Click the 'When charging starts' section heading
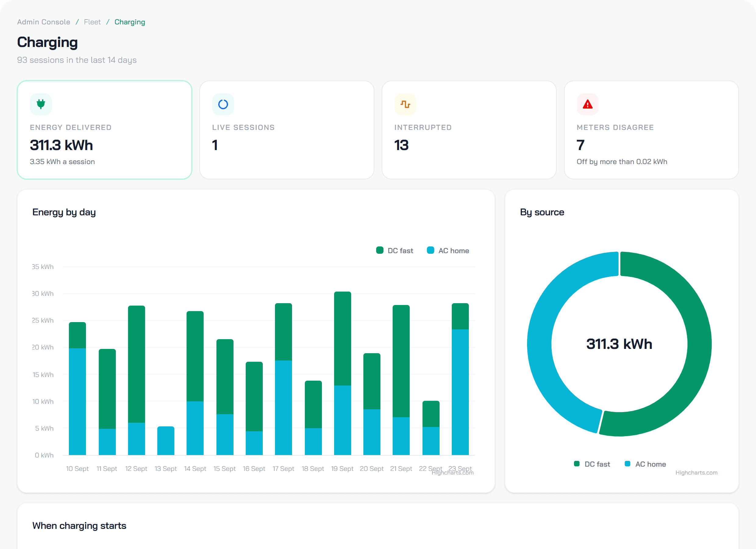The image size is (756, 549). 79,526
